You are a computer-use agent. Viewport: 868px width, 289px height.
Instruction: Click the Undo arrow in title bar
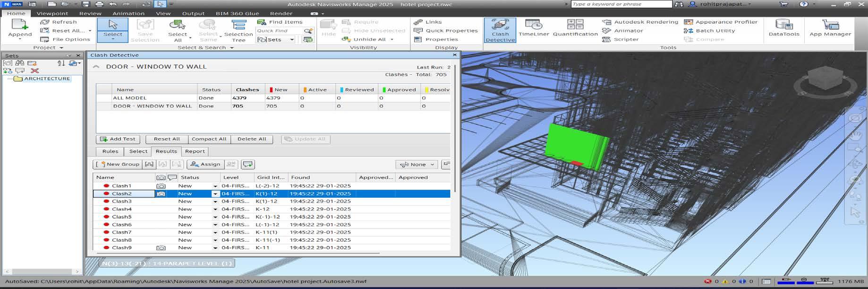tap(113, 4)
